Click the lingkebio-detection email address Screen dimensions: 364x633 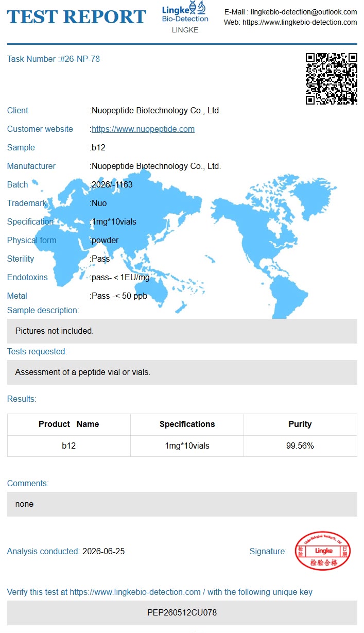tap(304, 12)
